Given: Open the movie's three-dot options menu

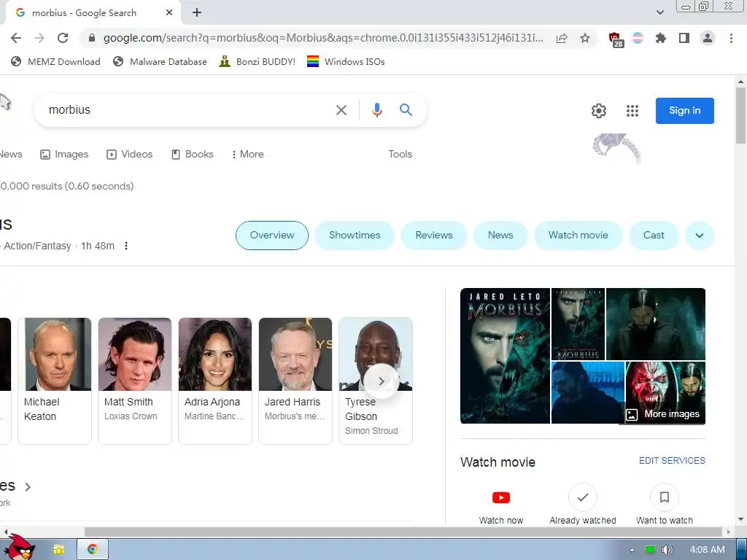Looking at the screenshot, I should [x=126, y=246].
